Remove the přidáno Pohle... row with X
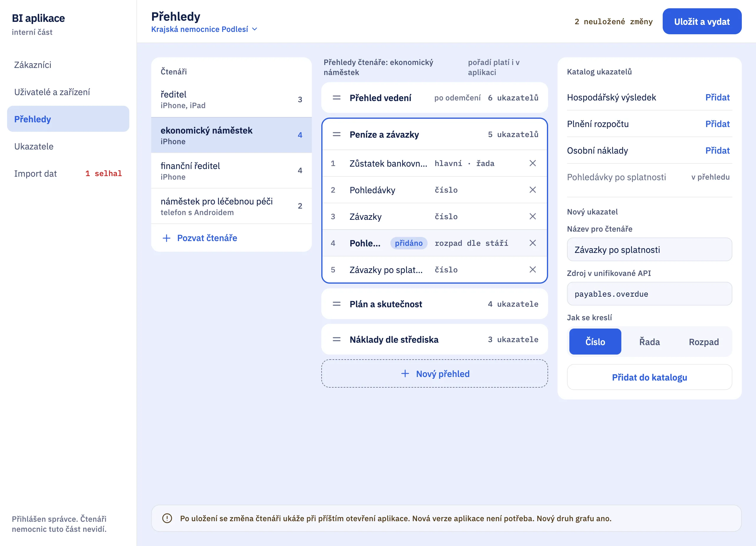756x546 pixels. pyautogui.click(x=532, y=243)
